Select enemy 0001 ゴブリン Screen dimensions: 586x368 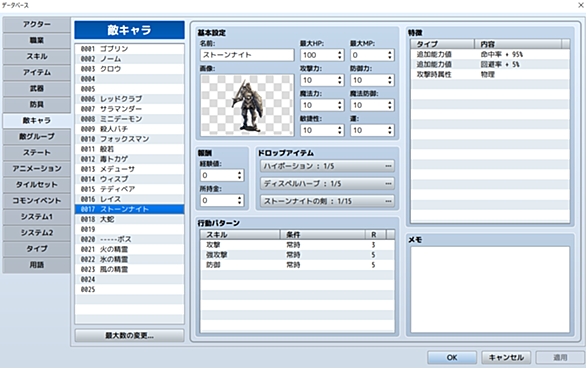129,49
